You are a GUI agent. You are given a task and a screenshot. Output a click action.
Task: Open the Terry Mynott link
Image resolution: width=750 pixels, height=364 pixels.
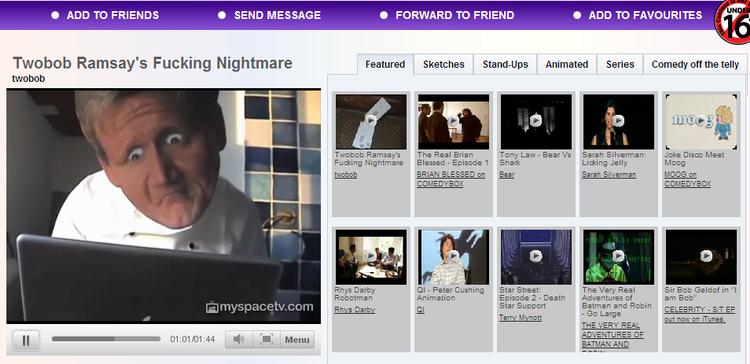(x=520, y=318)
